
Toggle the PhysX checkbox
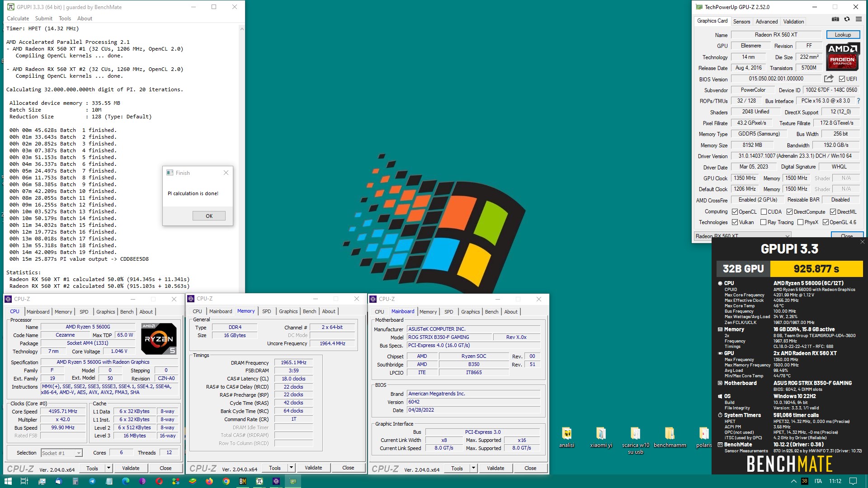click(800, 222)
